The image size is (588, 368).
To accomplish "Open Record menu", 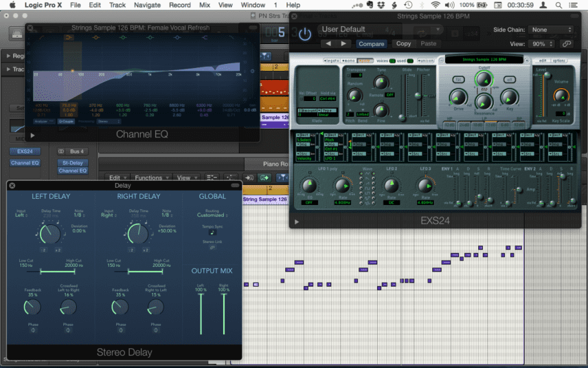I will (179, 6).
